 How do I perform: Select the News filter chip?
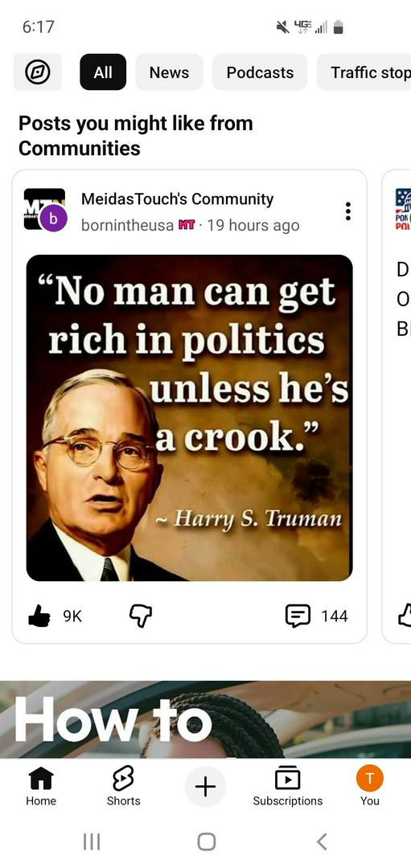tap(169, 72)
